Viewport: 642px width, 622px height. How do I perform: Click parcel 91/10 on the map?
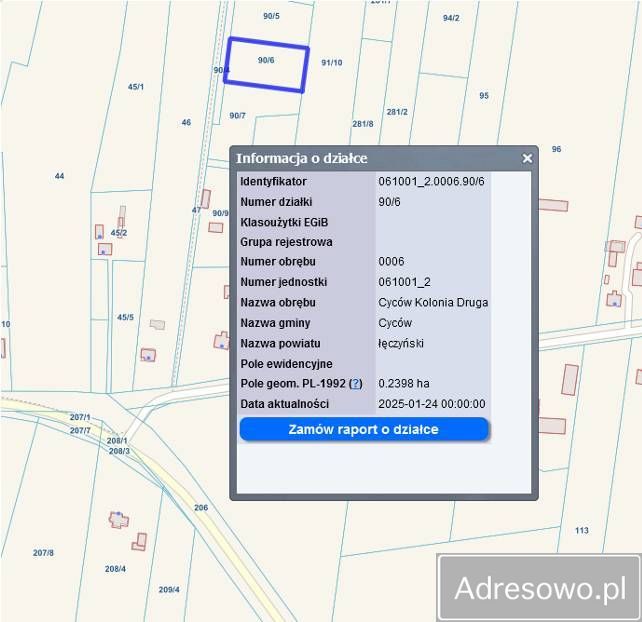click(331, 63)
